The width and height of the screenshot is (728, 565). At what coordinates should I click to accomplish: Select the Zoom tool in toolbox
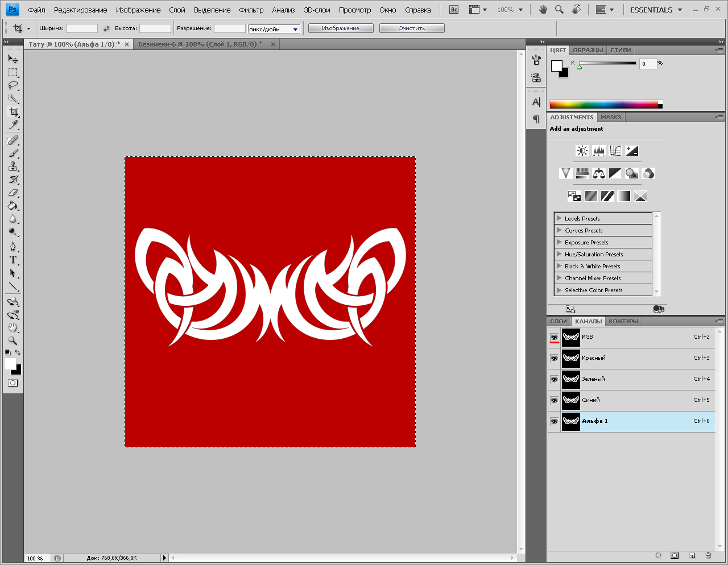tap(13, 341)
